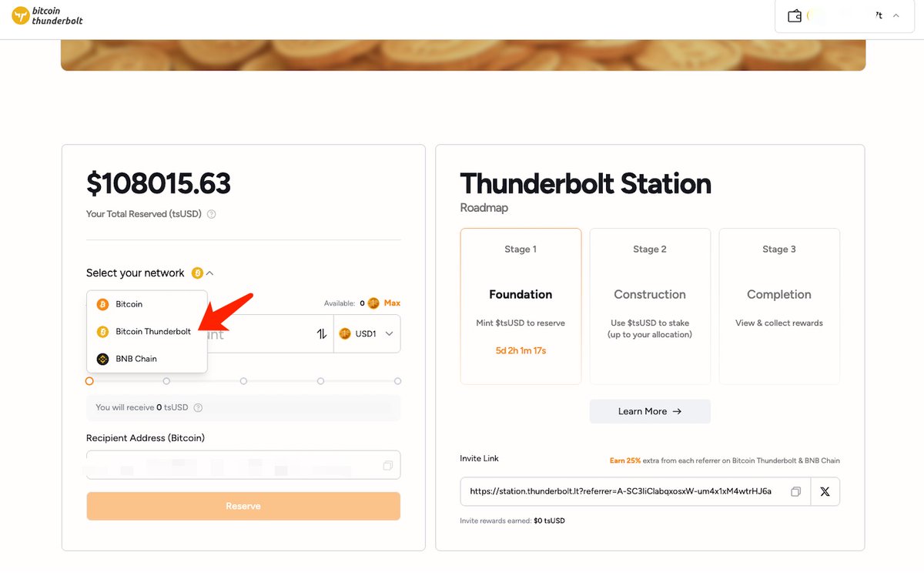Share invite link on X
924x579 pixels.
point(825,491)
